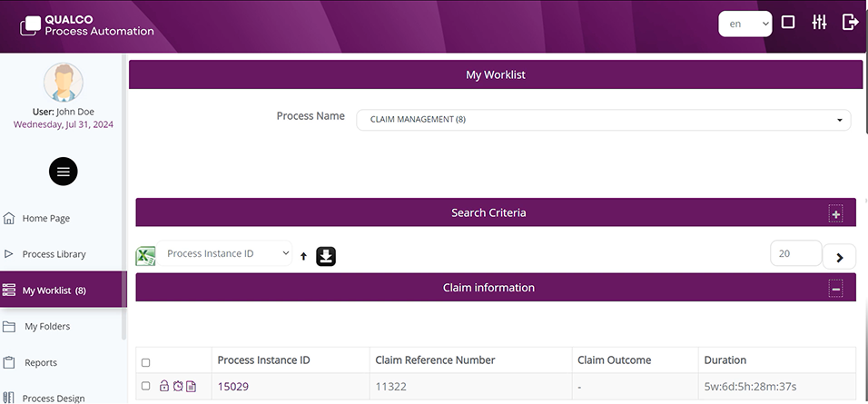This screenshot has height=404, width=868.
Task: Click the Search Criteria header bar
Action: (x=496, y=212)
